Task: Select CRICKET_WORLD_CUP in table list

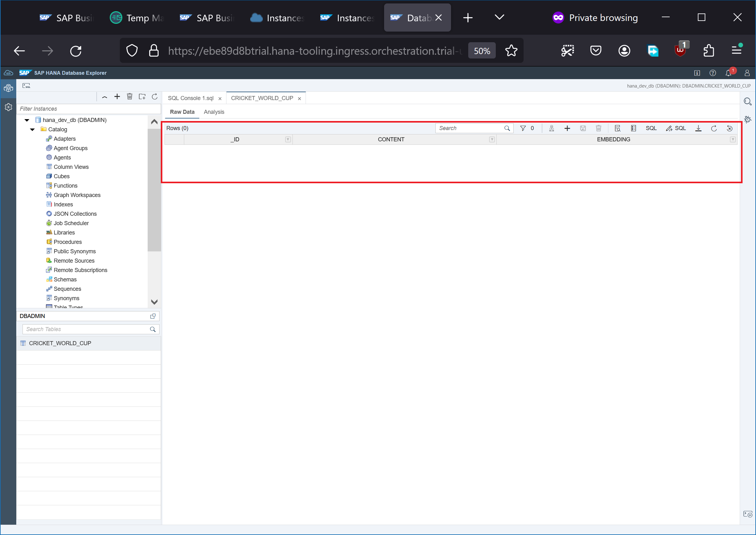Action: 60,343
